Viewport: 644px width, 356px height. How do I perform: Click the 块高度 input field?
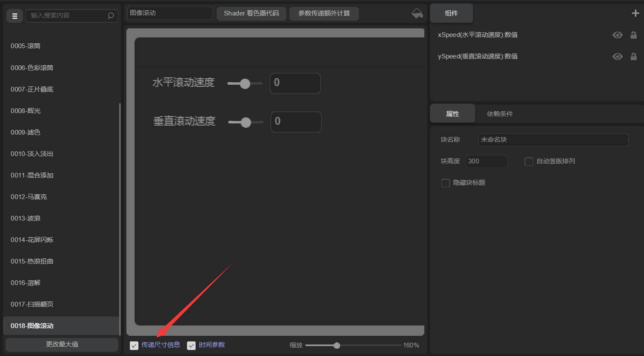pos(487,161)
